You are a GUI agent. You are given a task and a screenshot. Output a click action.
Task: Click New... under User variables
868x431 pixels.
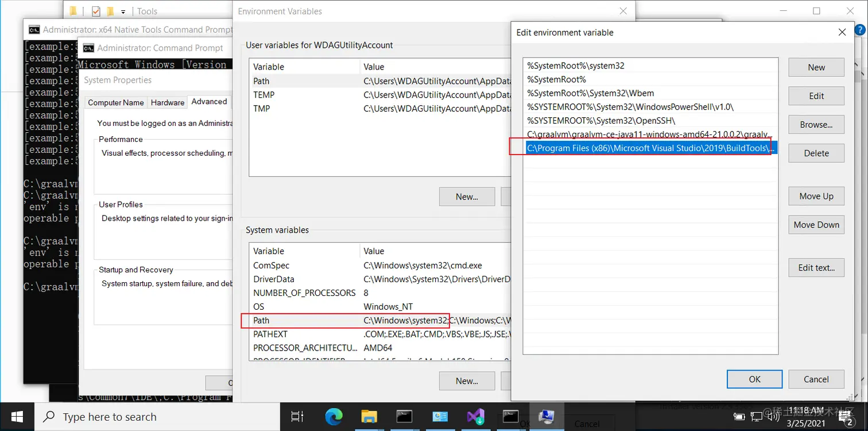(x=467, y=197)
